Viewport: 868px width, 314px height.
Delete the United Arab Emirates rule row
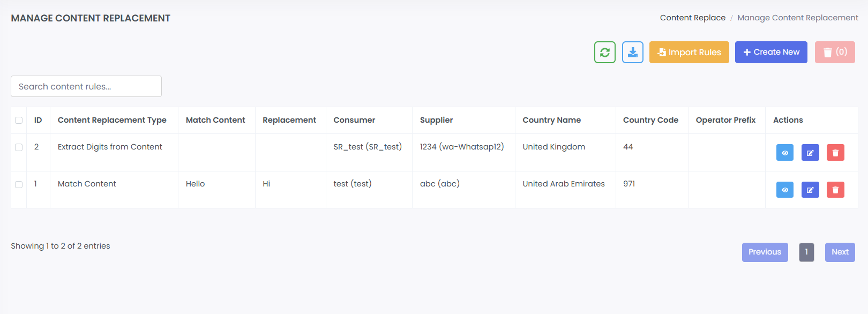click(835, 190)
